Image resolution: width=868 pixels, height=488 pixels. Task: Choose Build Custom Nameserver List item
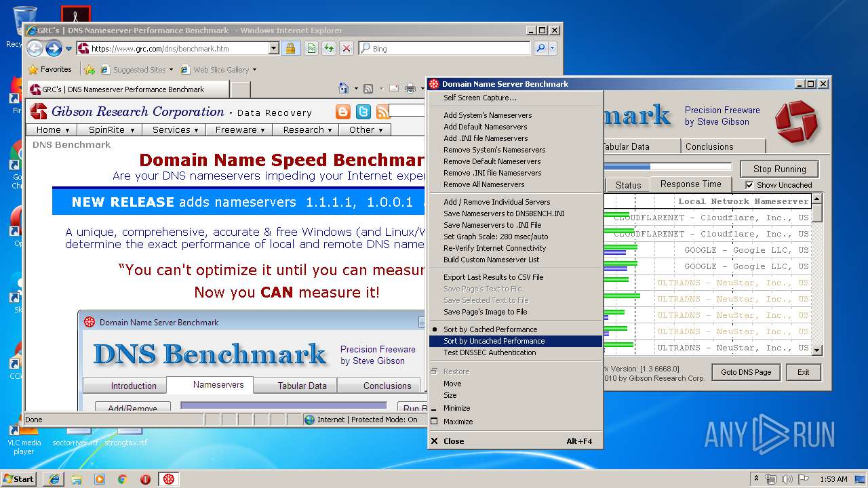(515, 260)
